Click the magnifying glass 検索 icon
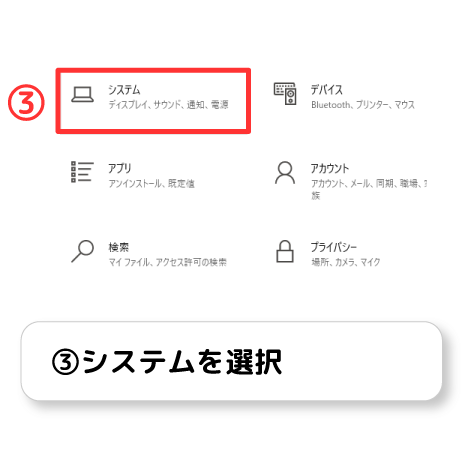 click(x=82, y=251)
